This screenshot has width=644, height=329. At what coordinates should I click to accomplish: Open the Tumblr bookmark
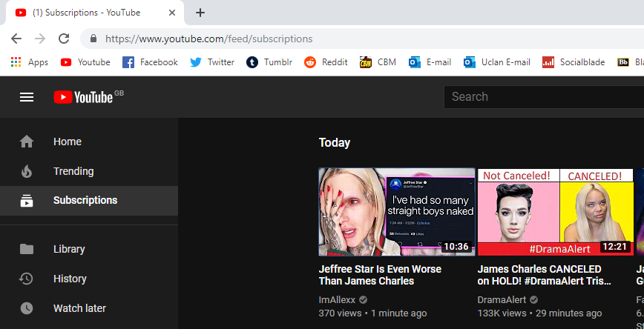point(269,62)
